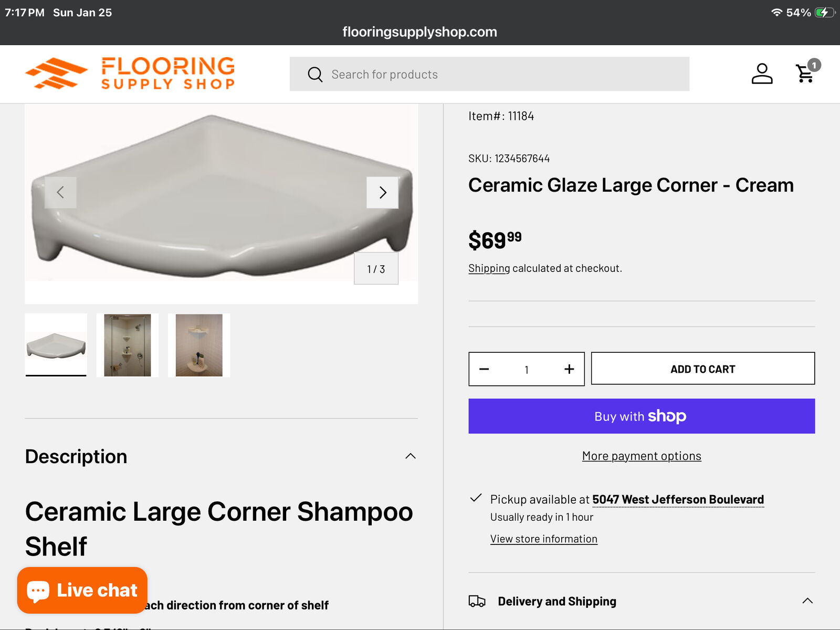This screenshot has height=630, width=840.
Task: Select second shower wall thumbnail
Action: pos(128,345)
